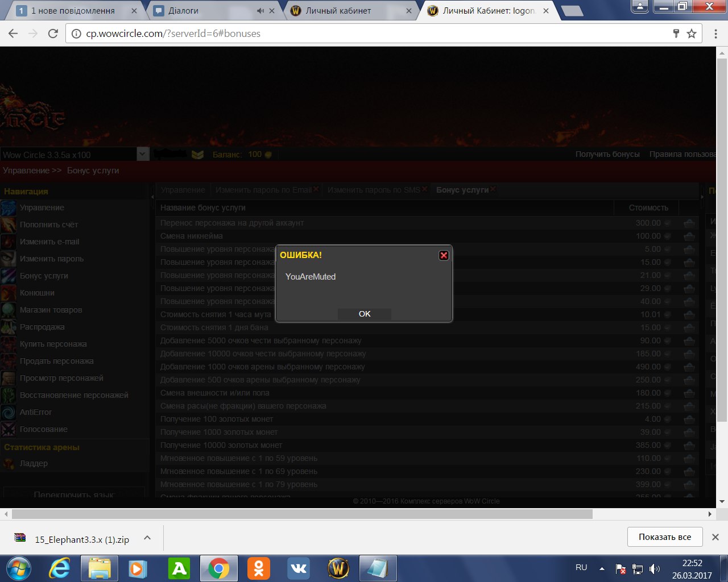Show hidden system tray icons
The width and height of the screenshot is (728, 582).
click(x=602, y=568)
